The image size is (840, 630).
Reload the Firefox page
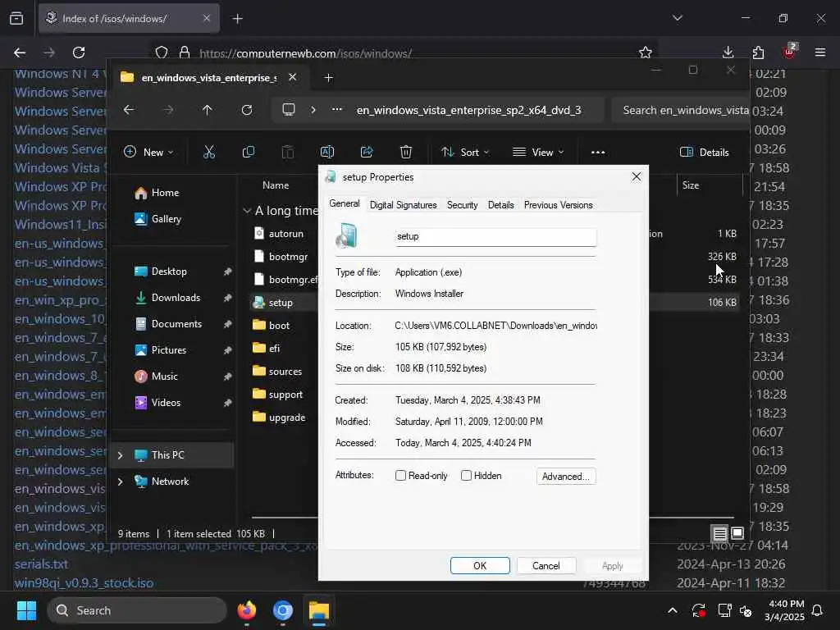79,52
